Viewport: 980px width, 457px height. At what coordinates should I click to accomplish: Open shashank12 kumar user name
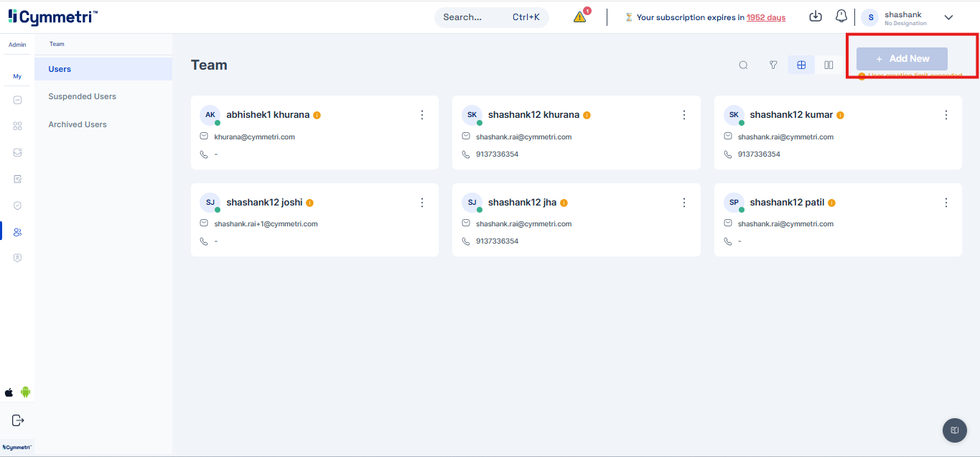[x=791, y=115]
